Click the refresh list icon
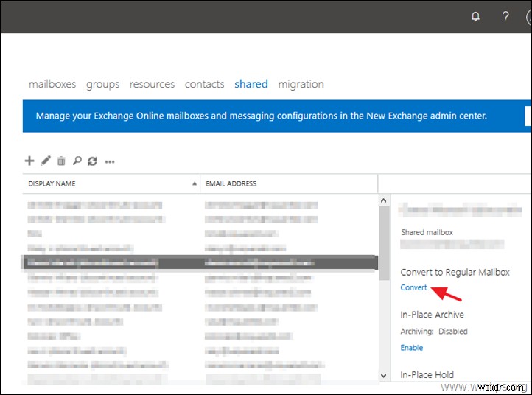The width and height of the screenshot is (532, 395). point(92,161)
